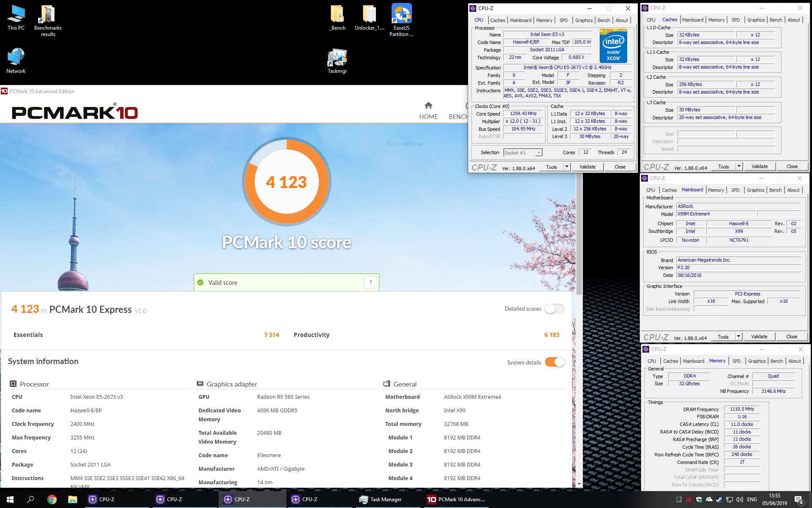Click the DRAM Frequency 1119.5 MHz value

tap(742, 409)
